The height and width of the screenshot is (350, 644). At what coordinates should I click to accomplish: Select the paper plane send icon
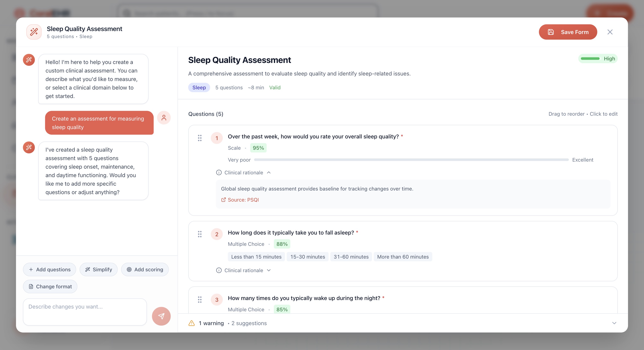click(161, 316)
